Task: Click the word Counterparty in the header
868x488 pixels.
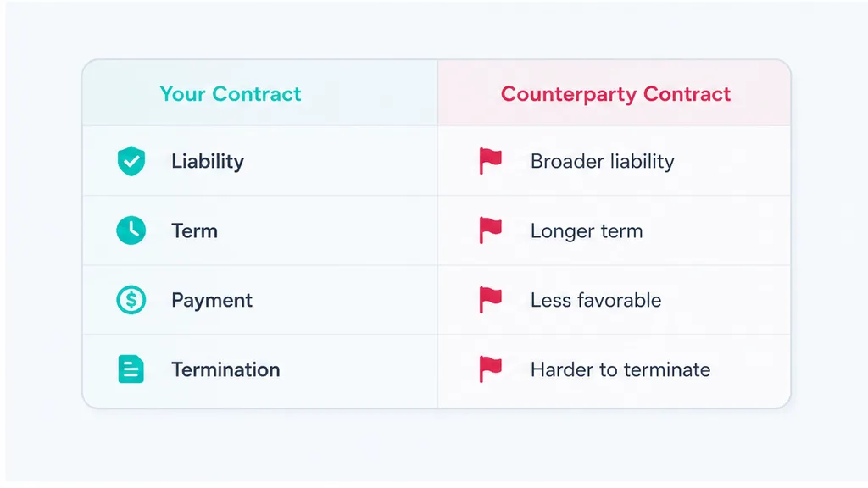Action: coord(569,95)
